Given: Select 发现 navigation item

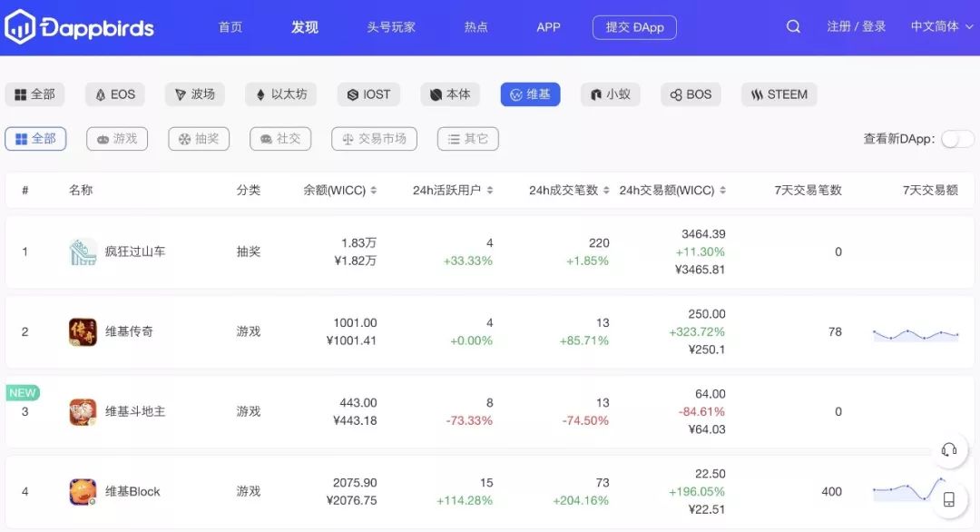Looking at the screenshot, I should [x=304, y=27].
